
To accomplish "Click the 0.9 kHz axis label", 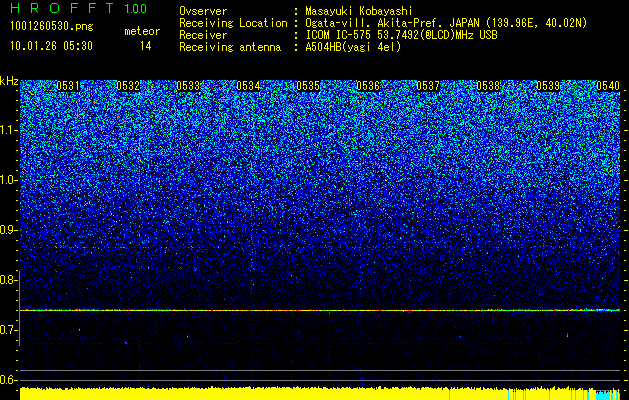I will [9, 230].
